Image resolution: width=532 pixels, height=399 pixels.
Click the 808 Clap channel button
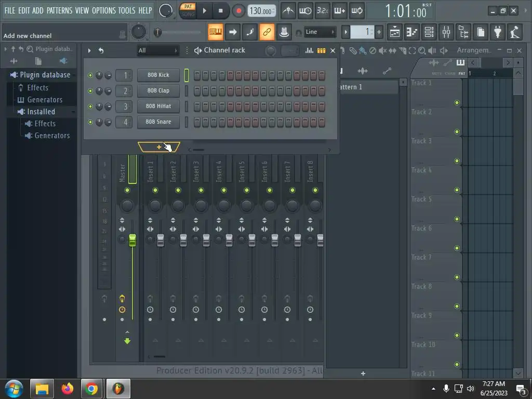coord(158,90)
